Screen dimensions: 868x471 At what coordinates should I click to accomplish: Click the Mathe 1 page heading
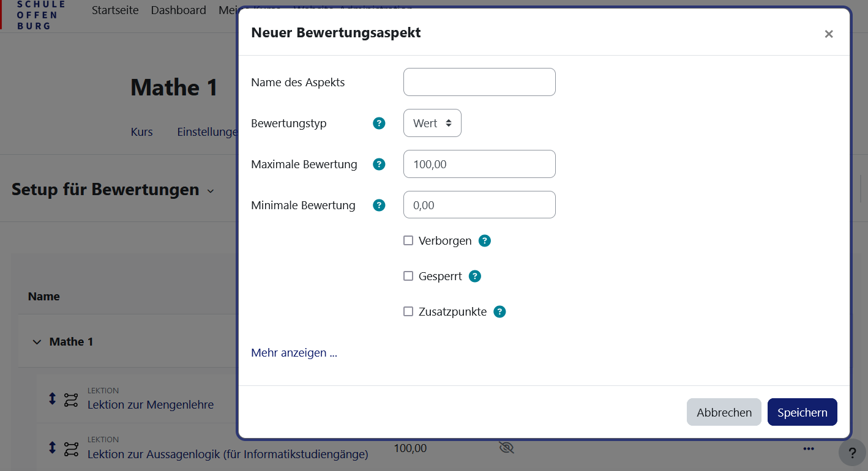(174, 87)
